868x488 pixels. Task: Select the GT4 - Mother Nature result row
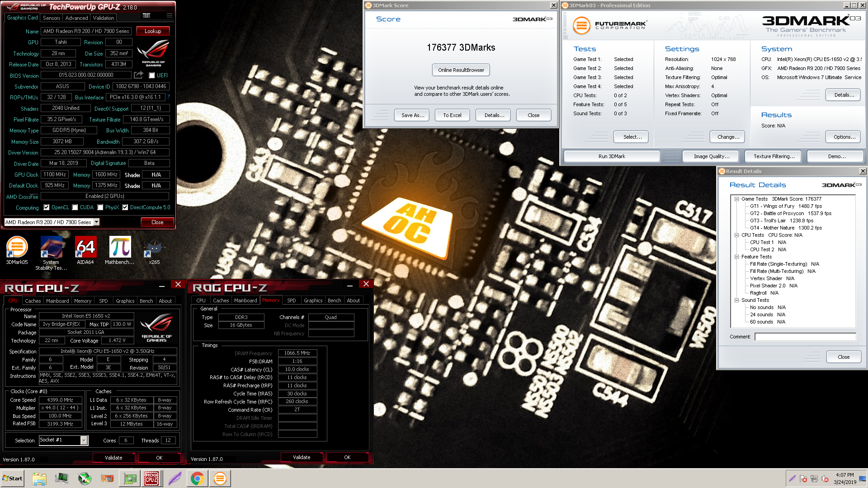pos(786,228)
